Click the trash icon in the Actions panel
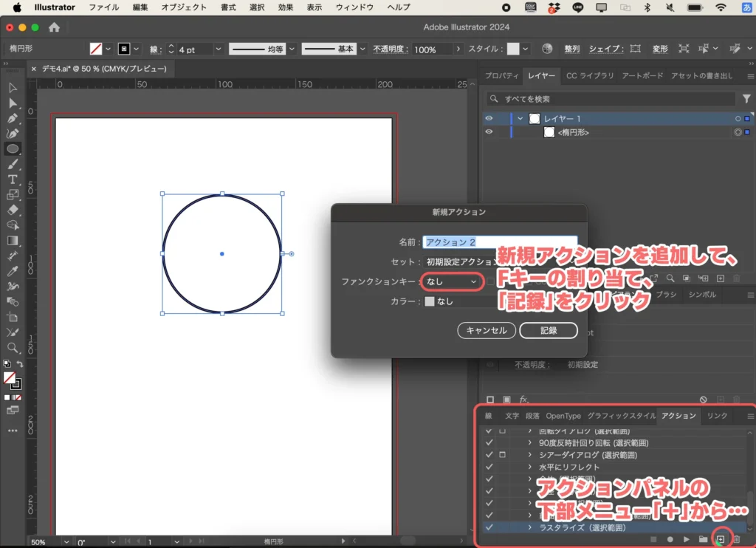The image size is (756, 548). point(738,538)
